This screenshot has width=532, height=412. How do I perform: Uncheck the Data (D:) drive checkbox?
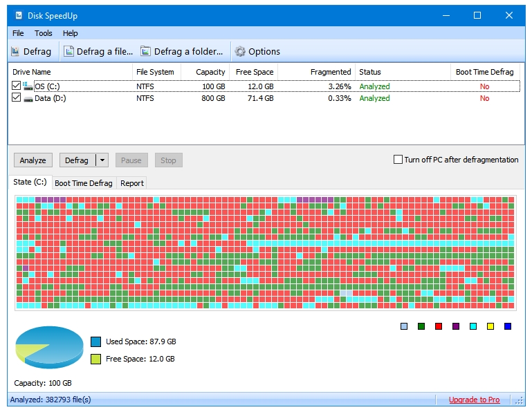(16, 97)
